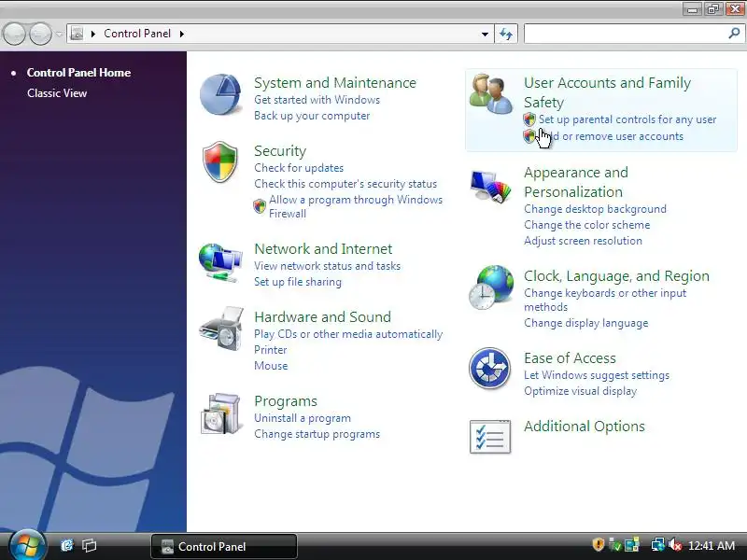Screen dimensions: 747x560
Task: Launch Internet Explorer from Quick Launch
Action: [x=67, y=545]
